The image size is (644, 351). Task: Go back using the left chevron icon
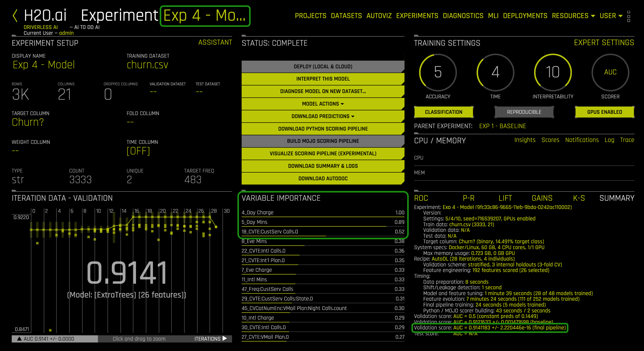coord(15,16)
